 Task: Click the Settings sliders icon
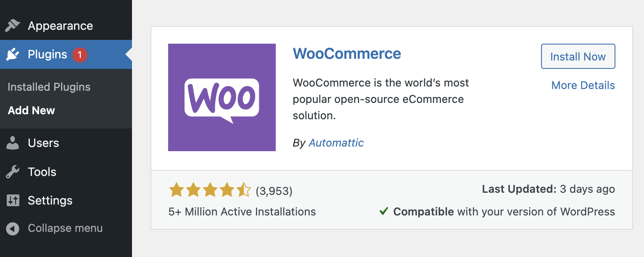click(x=13, y=200)
